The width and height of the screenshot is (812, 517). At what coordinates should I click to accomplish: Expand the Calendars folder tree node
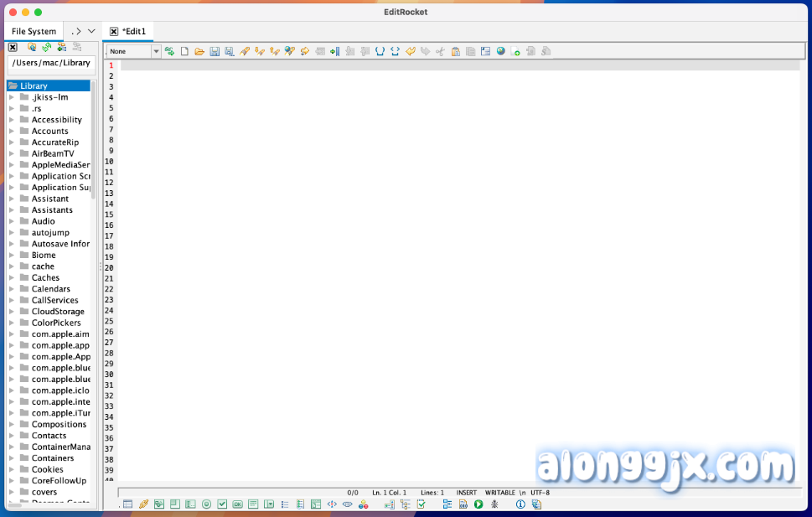pyautogui.click(x=12, y=289)
